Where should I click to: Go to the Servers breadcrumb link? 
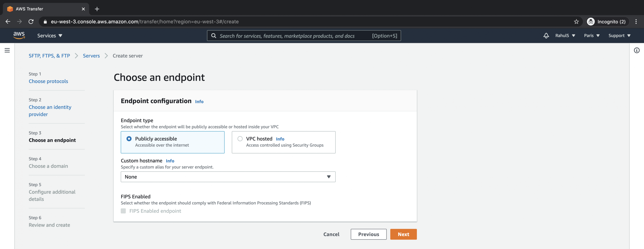(x=91, y=56)
